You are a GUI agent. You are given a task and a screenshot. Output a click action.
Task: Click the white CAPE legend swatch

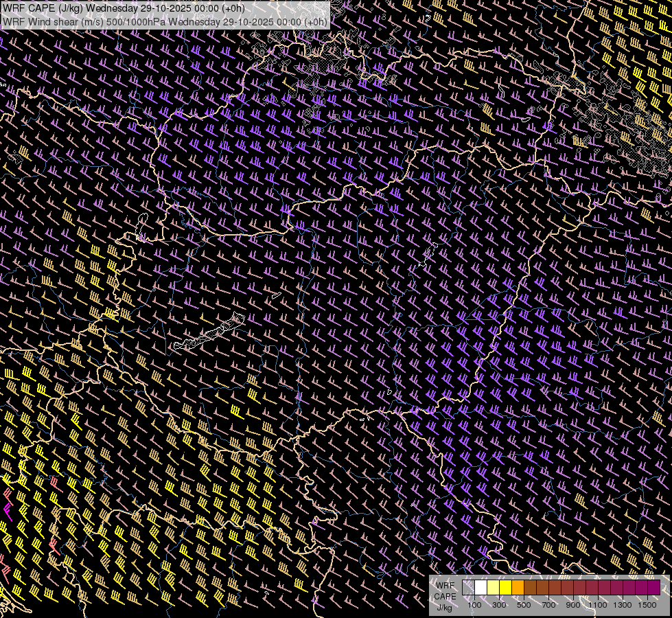point(481,587)
